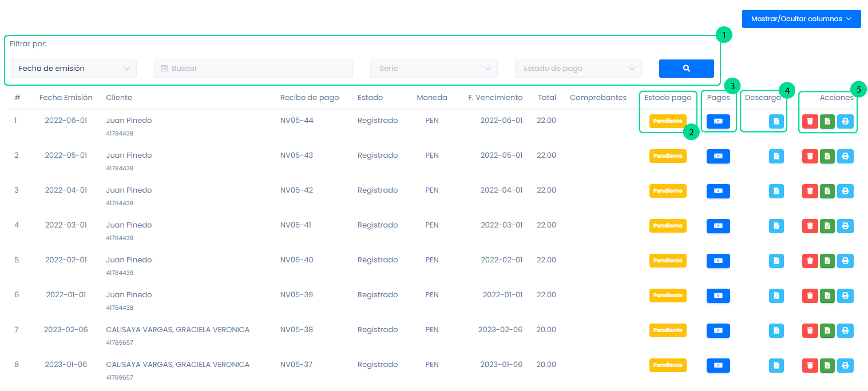
Task: Export receipt NV05-40 via green Excel icon
Action: click(x=827, y=261)
